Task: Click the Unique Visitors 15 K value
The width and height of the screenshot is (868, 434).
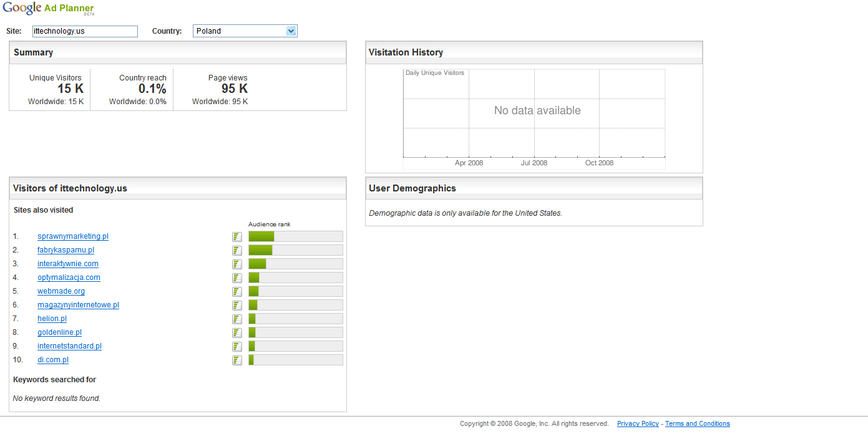Action: click(x=71, y=89)
